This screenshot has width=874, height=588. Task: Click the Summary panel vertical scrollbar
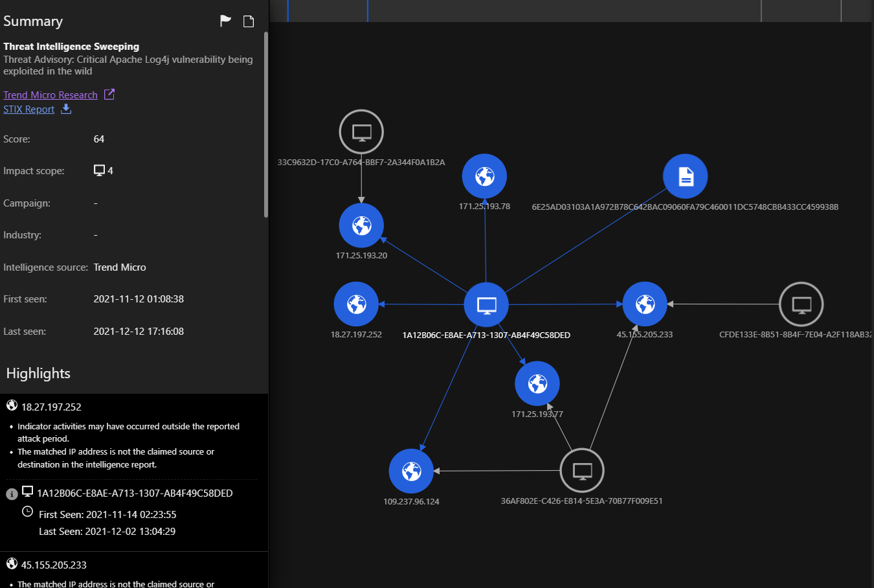(x=265, y=123)
